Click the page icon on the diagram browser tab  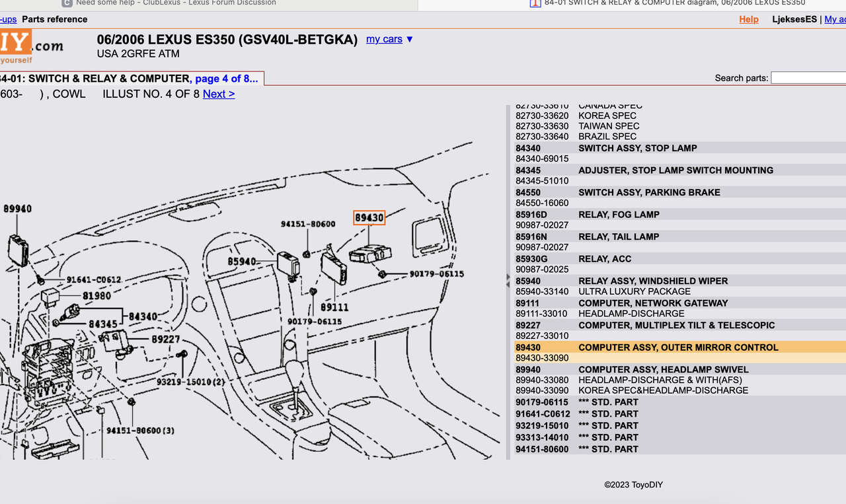click(534, 4)
